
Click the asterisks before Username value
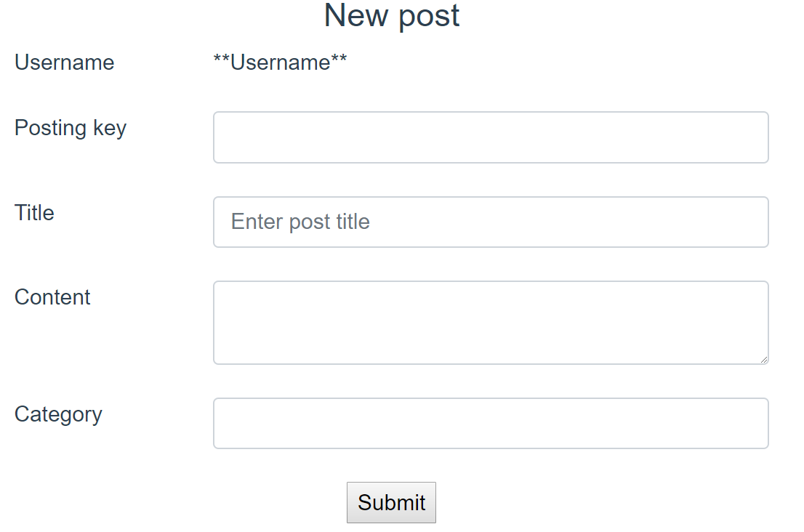coord(222,58)
